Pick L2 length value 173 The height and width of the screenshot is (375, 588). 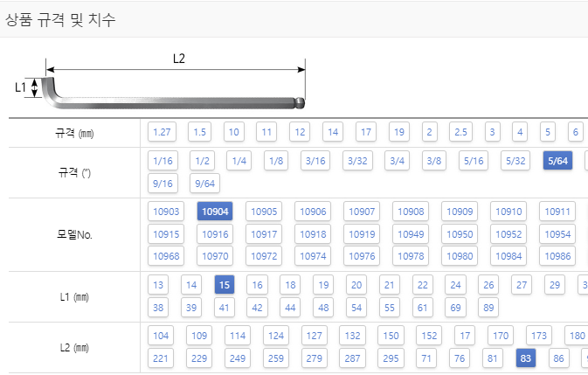(539, 336)
